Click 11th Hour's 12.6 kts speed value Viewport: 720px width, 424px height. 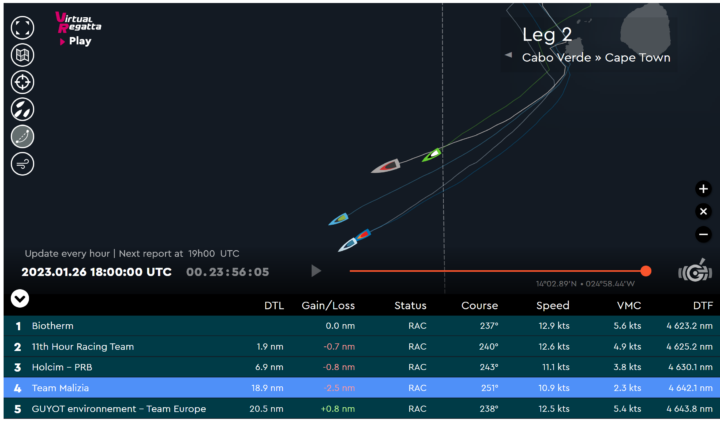(x=554, y=346)
